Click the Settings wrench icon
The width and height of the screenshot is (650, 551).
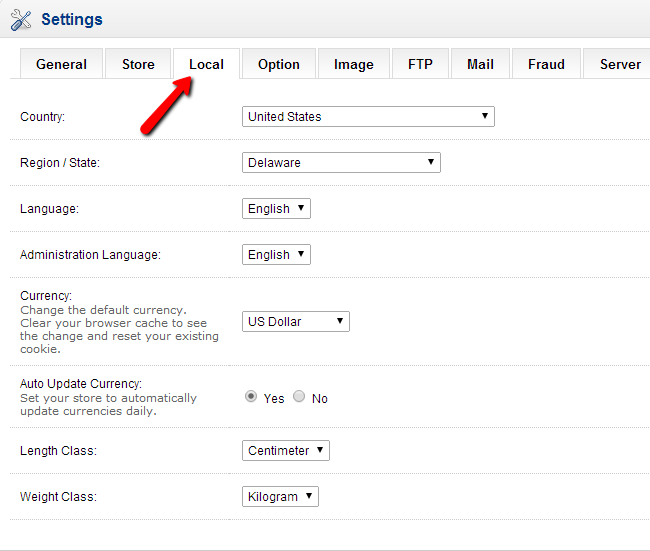pos(20,19)
